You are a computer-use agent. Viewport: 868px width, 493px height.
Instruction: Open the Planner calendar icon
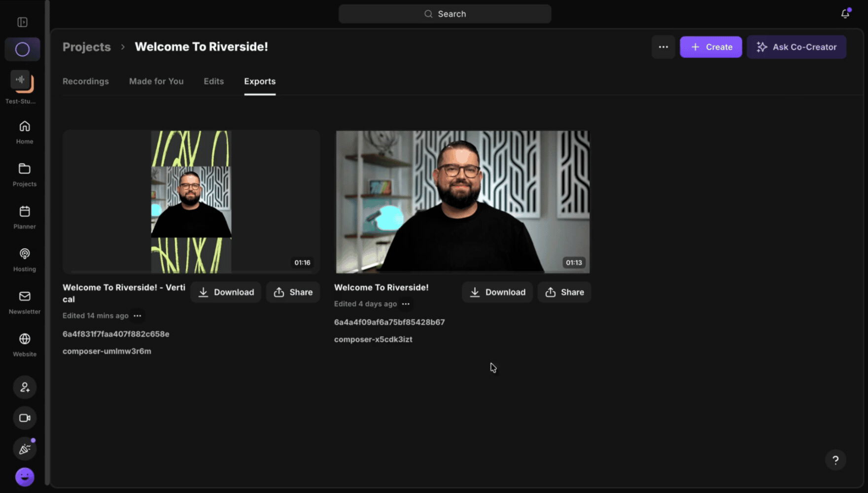[25, 217]
